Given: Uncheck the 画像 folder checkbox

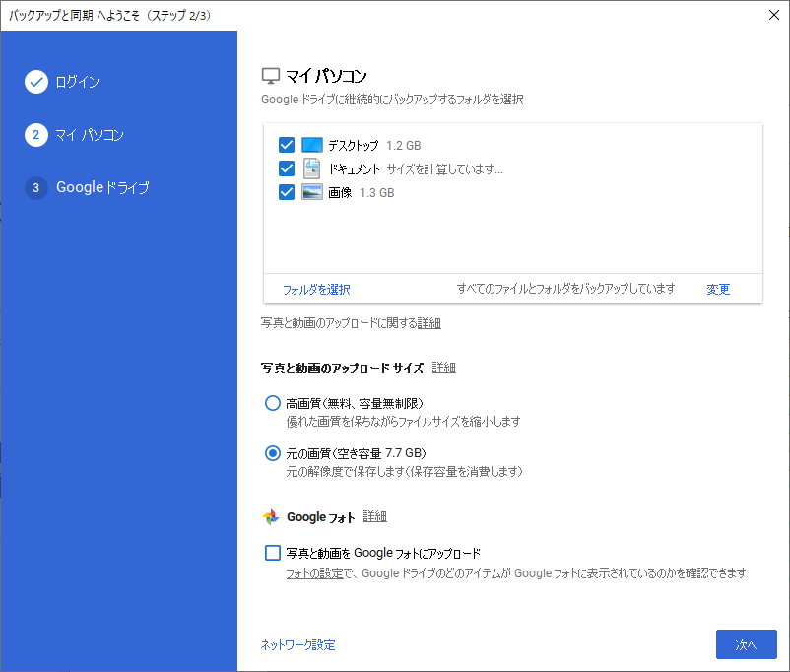Looking at the screenshot, I should (x=287, y=192).
